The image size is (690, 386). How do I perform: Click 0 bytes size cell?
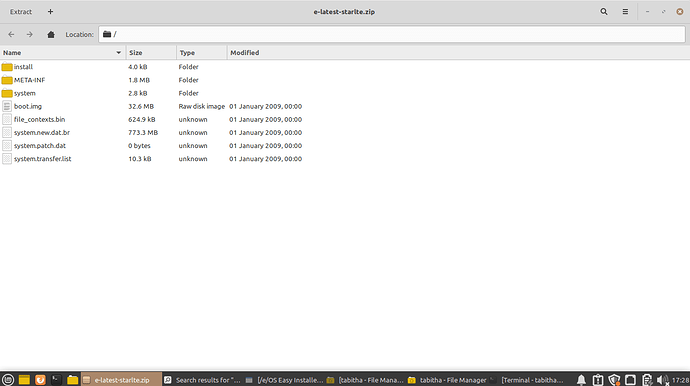pyautogui.click(x=139, y=146)
